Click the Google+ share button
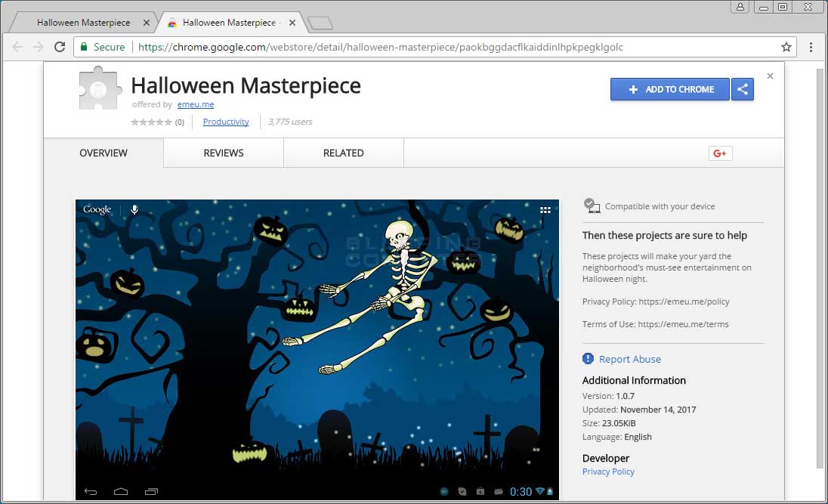This screenshot has height=504, width=828. coord(720,153)
